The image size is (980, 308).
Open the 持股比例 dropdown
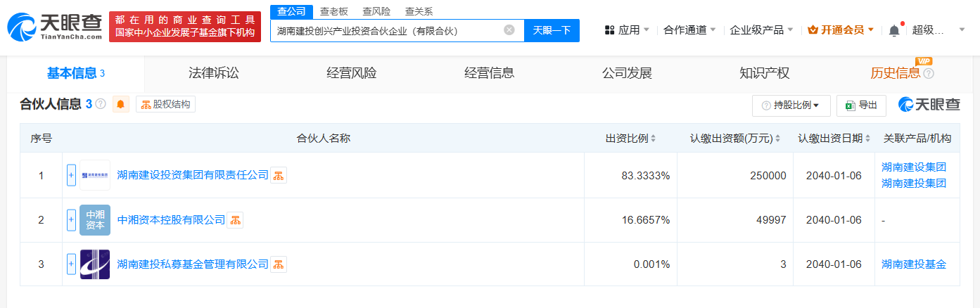click(791, 105)
